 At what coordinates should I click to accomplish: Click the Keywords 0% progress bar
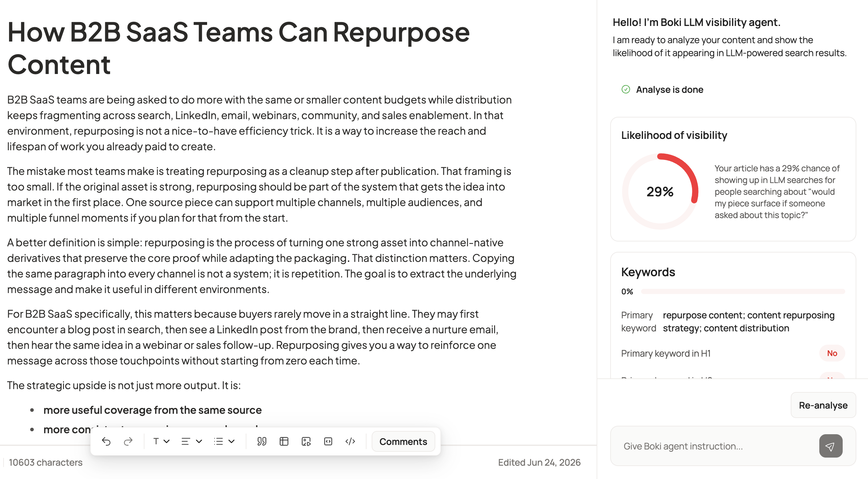pos(743,291)
